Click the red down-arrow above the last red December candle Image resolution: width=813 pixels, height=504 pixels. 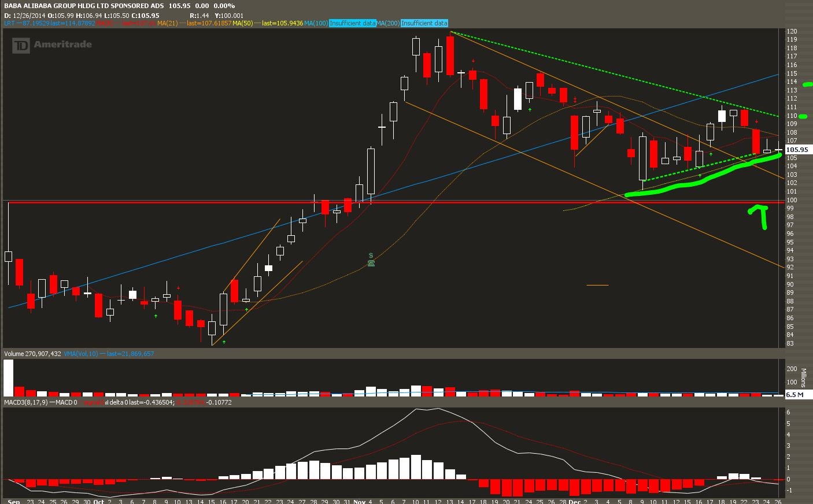[x=756, y=121]
